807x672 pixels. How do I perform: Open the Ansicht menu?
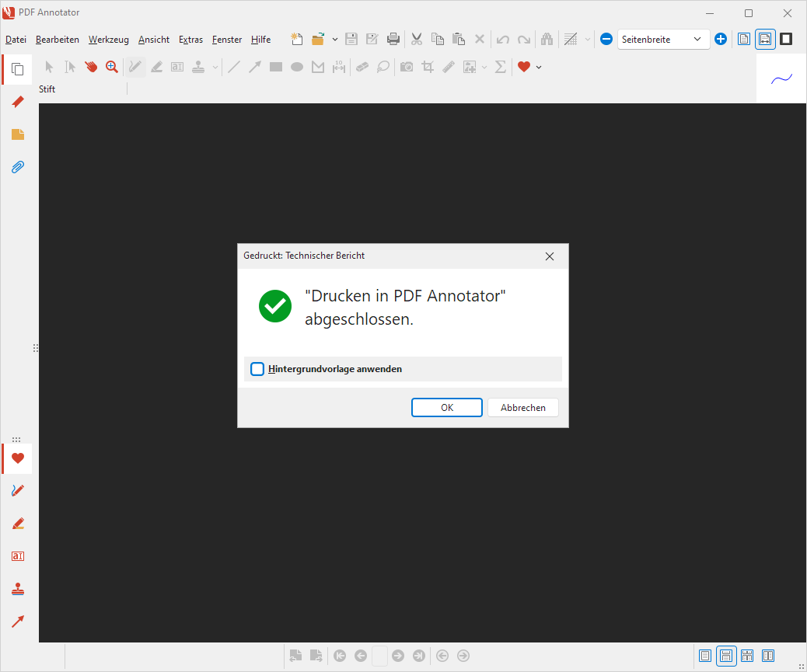point(153,39)
